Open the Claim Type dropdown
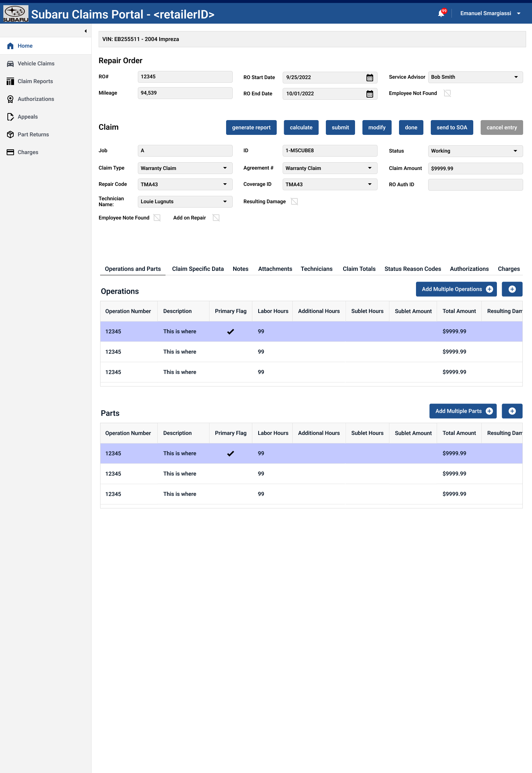The width and height of the screenshot is (532, 773). pyautogui.click(x=185, y=168)
